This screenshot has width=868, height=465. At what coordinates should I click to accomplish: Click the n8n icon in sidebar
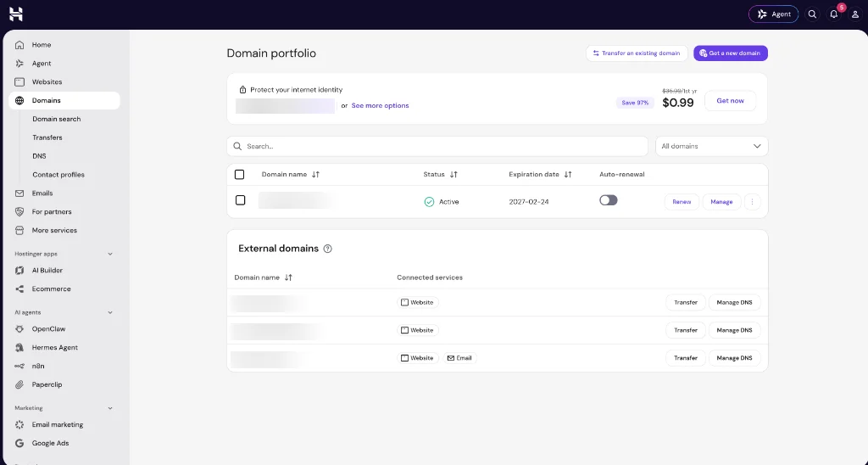(19, 366)
